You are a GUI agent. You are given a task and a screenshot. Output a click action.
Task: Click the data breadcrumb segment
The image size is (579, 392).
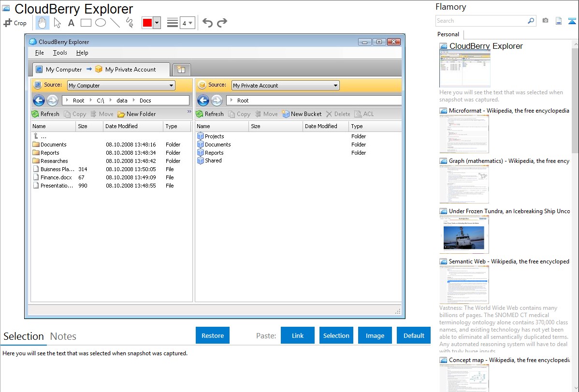(x=122, y=101)
